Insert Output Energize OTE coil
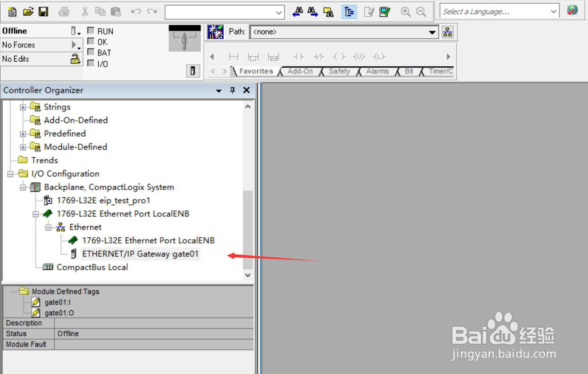This screenshot has width=588, height=374. point(338,57)
